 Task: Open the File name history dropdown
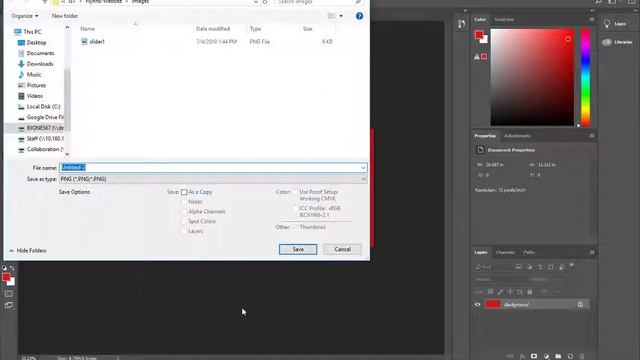(x=363, y=168)
